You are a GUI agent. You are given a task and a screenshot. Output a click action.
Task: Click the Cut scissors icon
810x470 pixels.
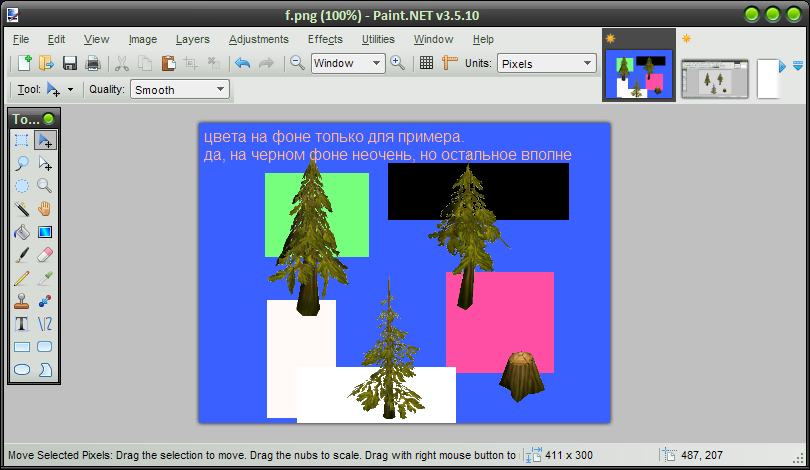coord(122,64)
